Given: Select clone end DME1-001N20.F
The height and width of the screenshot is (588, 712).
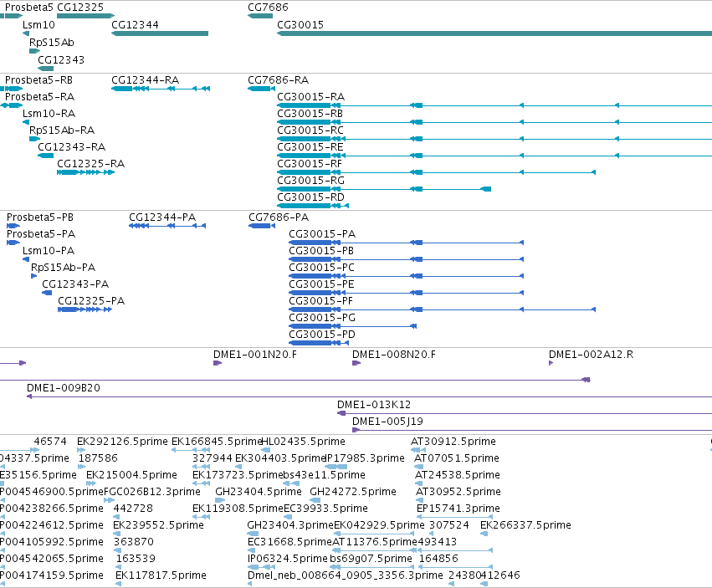Looking at the screenshot, I should [254, 355].
